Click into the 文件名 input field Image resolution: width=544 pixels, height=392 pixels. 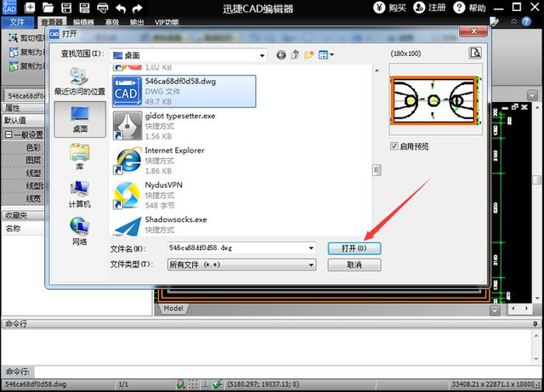click(237, 248)
